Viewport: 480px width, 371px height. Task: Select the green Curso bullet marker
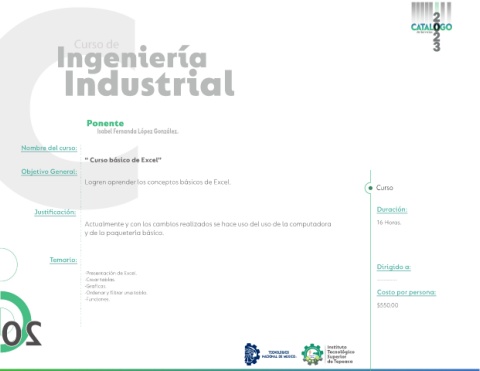point(370,188)
